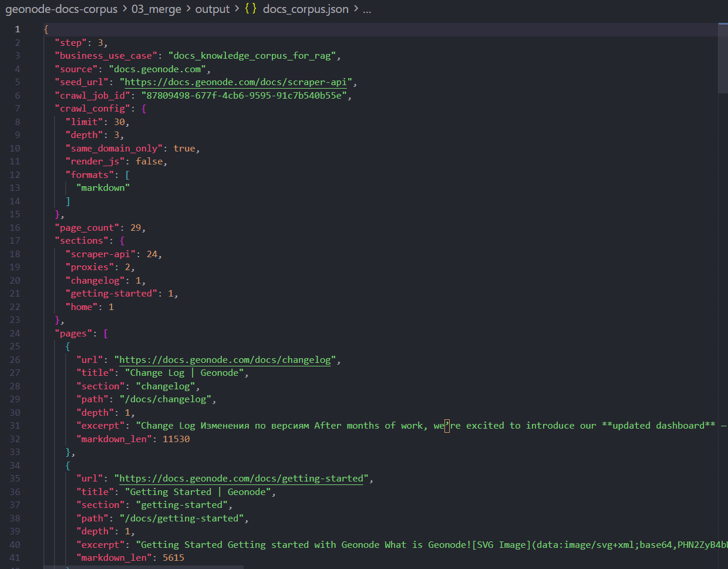Image resolution: width=728 pixels, height=569 pixels.
Task: Open the docs/changelog URL link
Action: pos(225,360)
